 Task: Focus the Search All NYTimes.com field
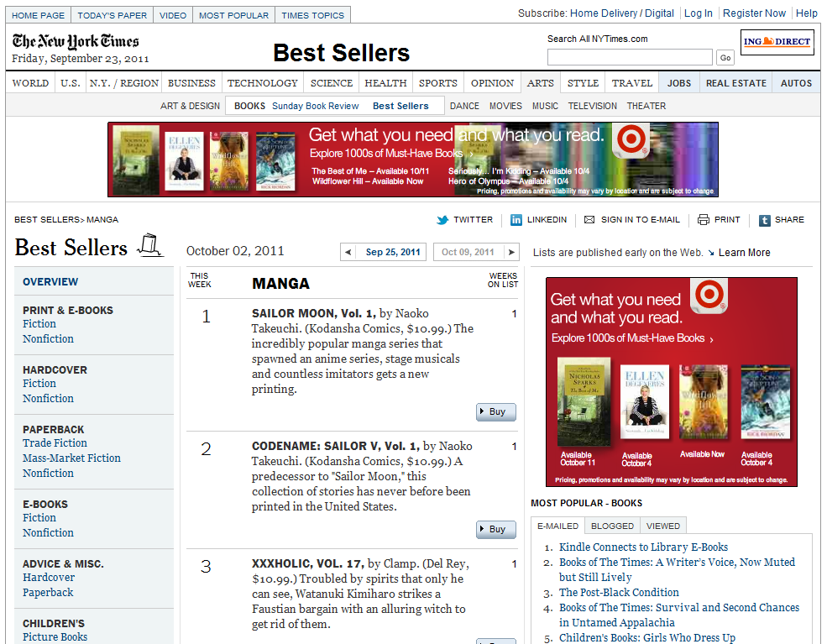[x=630, y=57]
